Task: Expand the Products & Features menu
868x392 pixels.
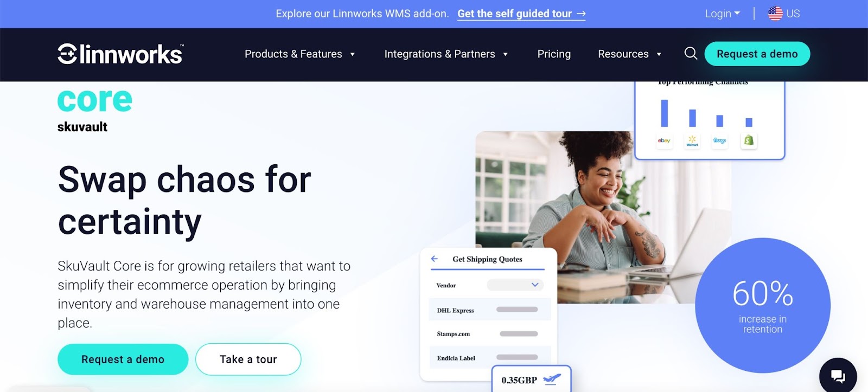Action: pos(299,54)
